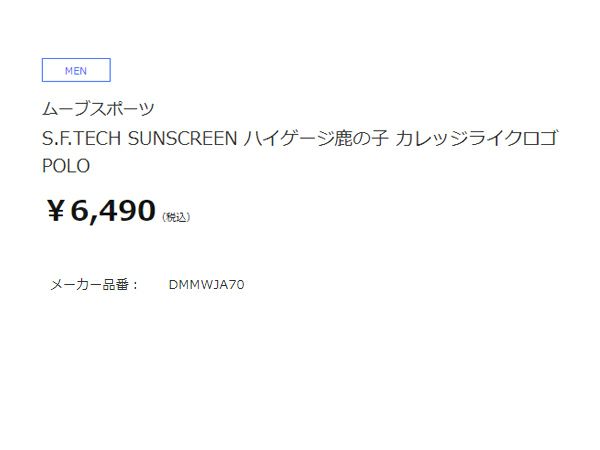The width and height of the screenshot is (600, 450).
Task: Click the 490 digits of the price
Action: [x=128, y=212]
